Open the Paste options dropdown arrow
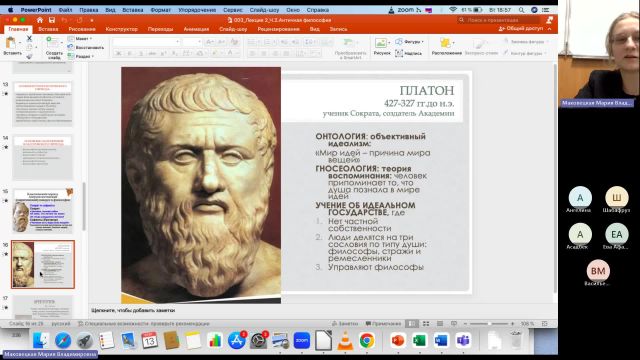This screenshot has width=640, height=360. coord(20,42)
